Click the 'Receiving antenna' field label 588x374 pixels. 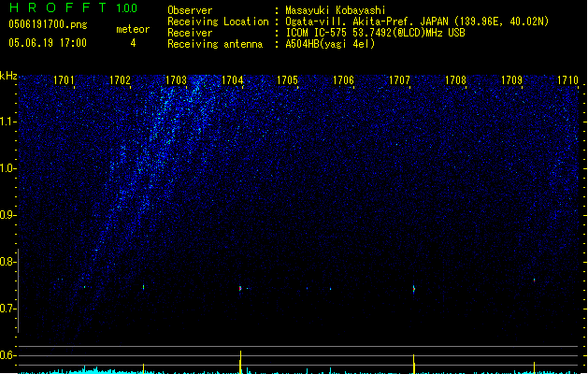215,44
